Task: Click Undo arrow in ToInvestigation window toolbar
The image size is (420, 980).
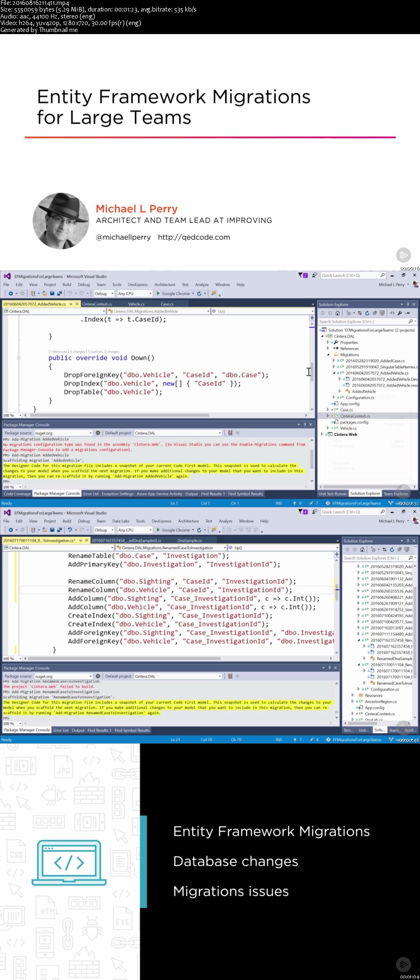Action: 70,530
